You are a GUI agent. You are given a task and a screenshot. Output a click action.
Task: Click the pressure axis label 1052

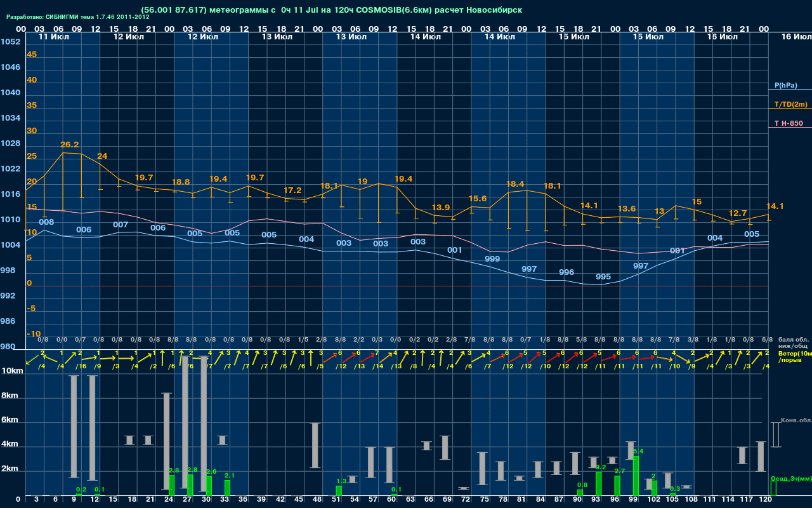(10, 42)
